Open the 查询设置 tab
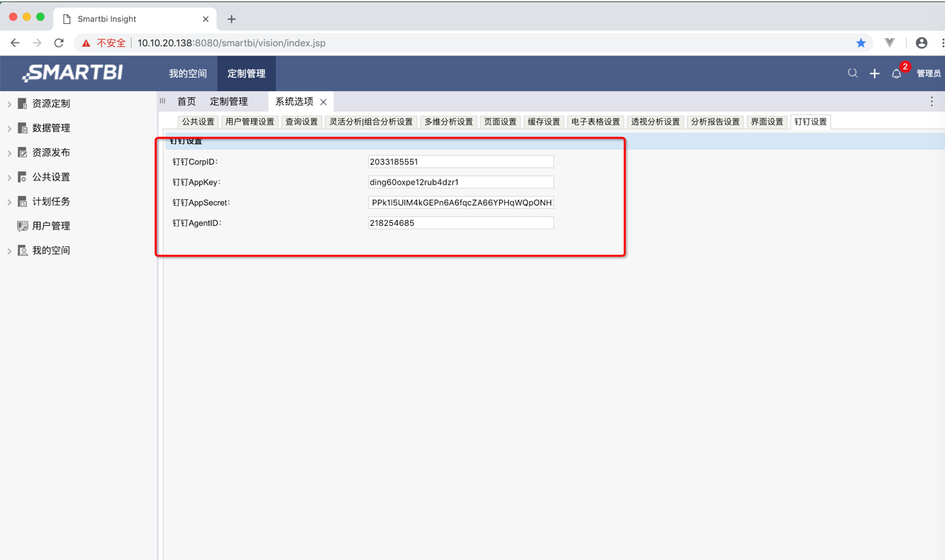 [x=301, y=122]
